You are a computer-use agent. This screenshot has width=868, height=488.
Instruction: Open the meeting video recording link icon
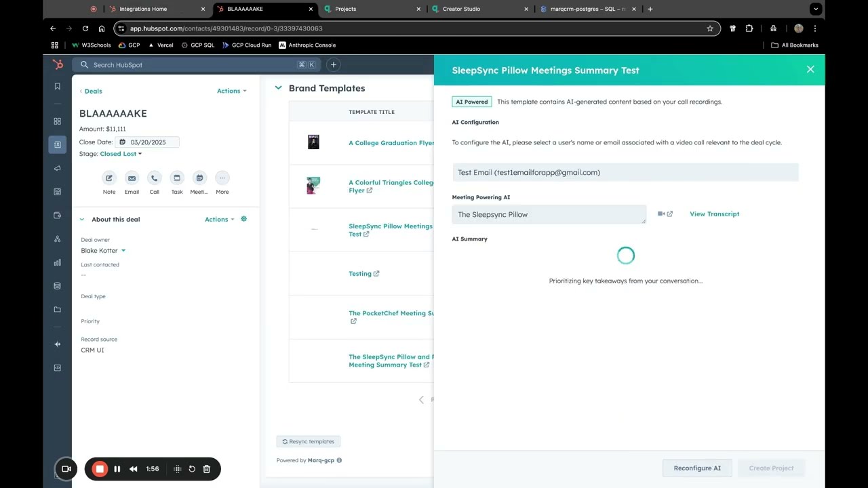(x=665, y=214)
